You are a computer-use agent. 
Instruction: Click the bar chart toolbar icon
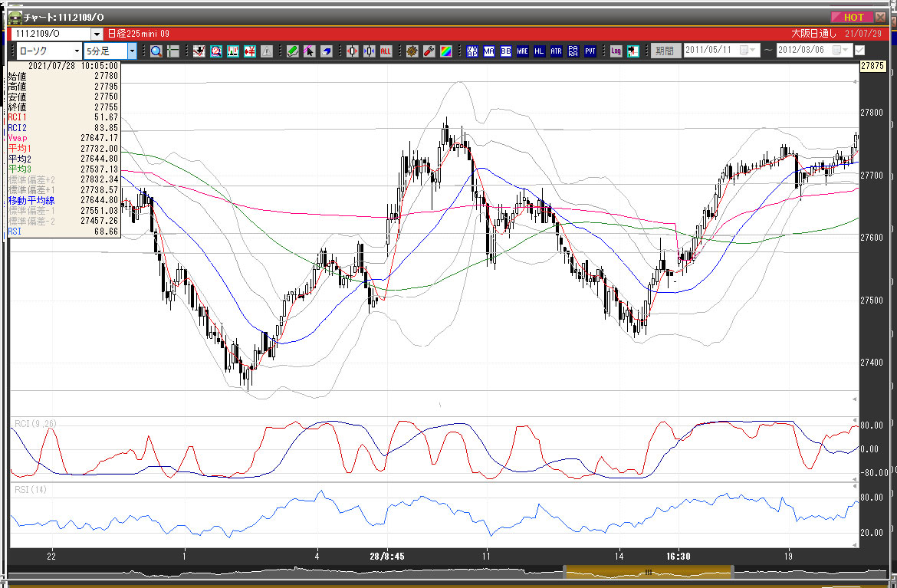[x=233, y=51]
